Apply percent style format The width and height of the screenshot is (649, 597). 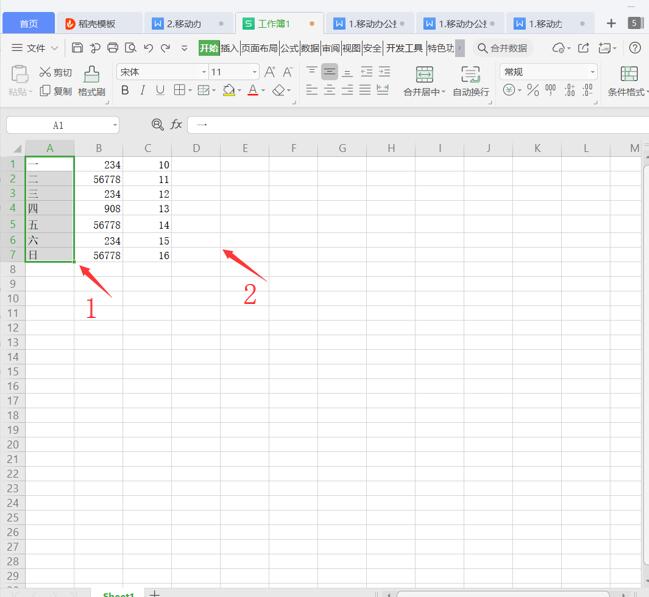533,90
